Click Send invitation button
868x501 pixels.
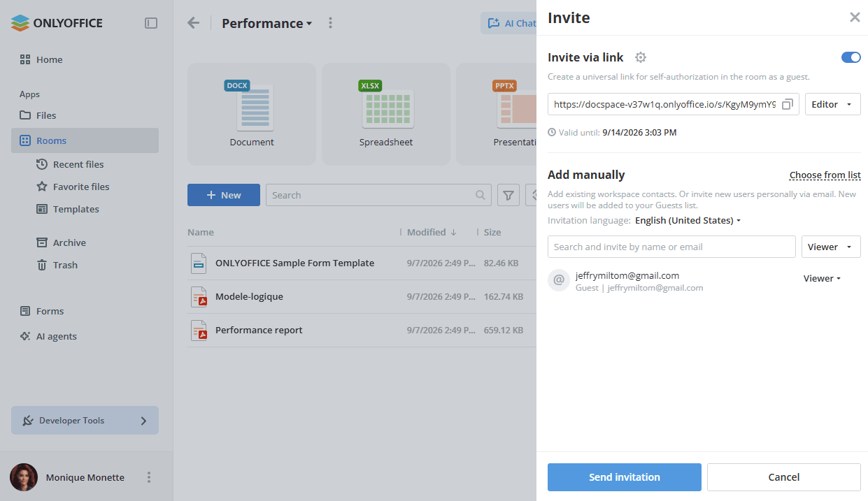pos(625,477)
